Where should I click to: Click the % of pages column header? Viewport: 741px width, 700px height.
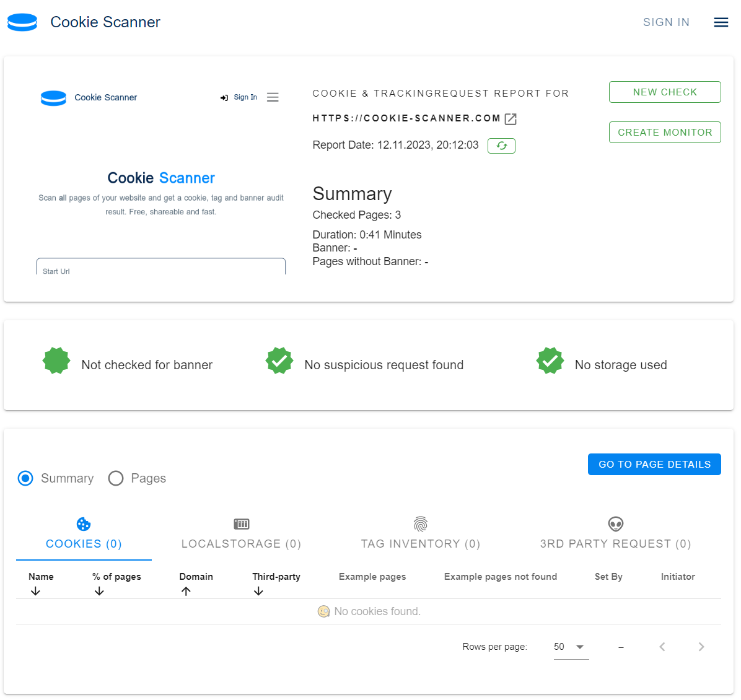click(x=116, y=577)
